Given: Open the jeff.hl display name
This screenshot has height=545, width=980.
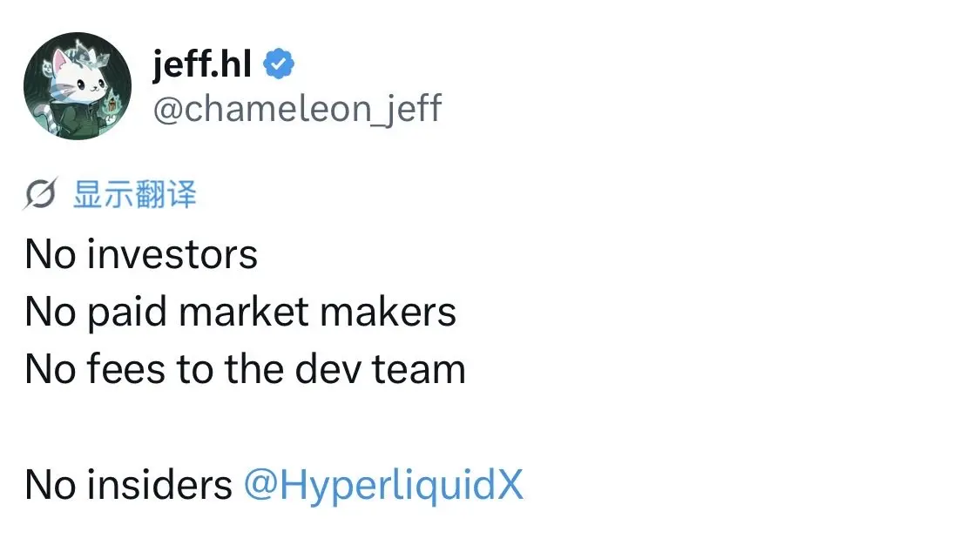Looking at the screenshot, I should coord(202,64).
